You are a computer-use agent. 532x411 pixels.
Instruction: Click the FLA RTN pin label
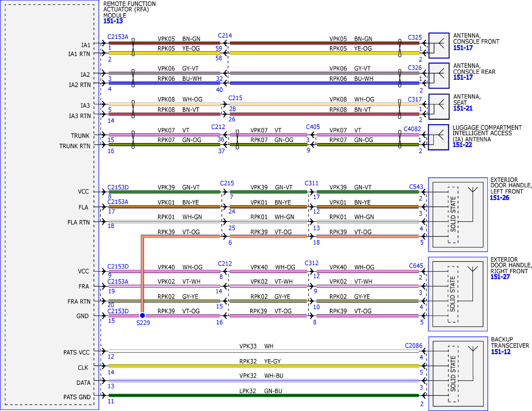point(79,222)
